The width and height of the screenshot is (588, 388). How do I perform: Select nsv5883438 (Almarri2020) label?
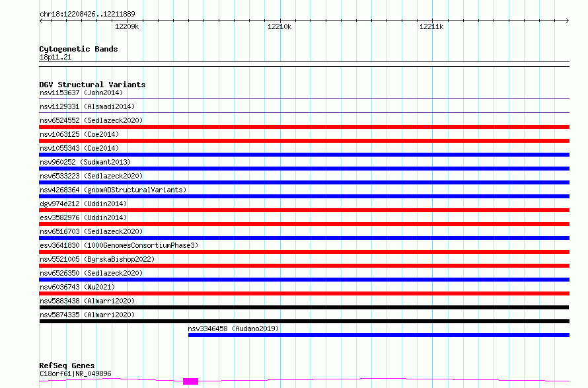pyautogui.click(x=87, y=301)
